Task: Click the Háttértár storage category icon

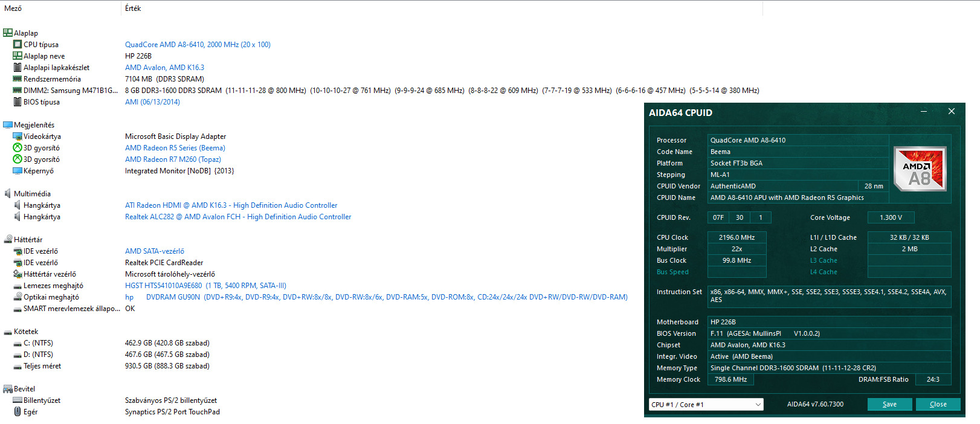Action: pyautogui.click(x=8, y=239)
